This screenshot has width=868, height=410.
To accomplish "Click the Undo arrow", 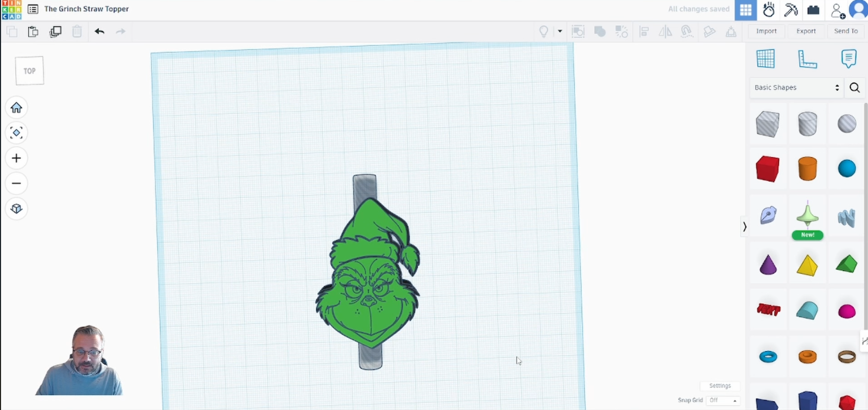I will 99,31.
